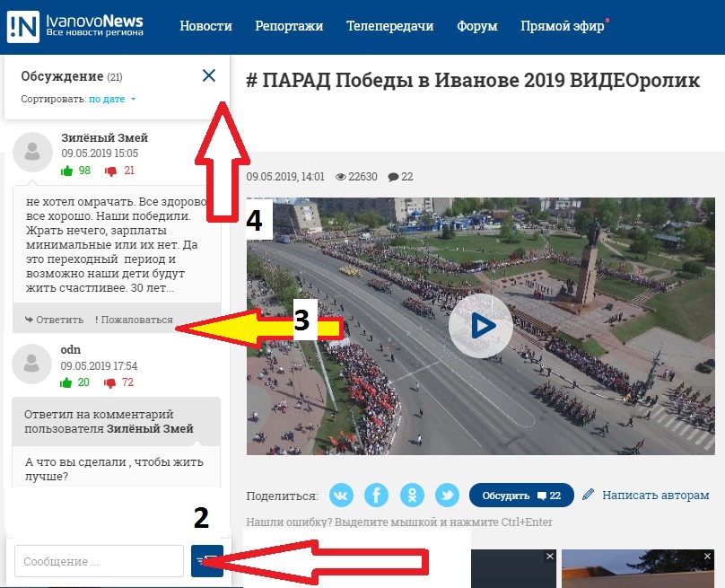
Task: Click the username odn
Action: (71, 350)
